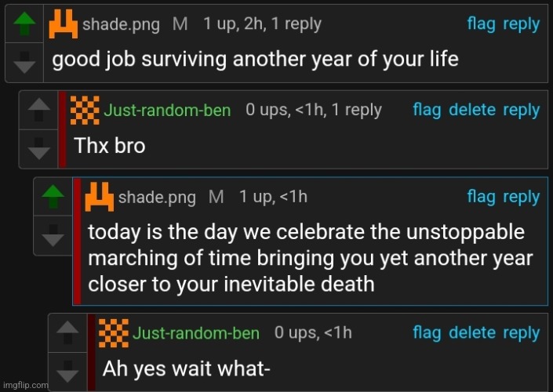Screen dimensions: 553x392
Task: Reply to shade.png's top comment
Action: coord(522,24)
